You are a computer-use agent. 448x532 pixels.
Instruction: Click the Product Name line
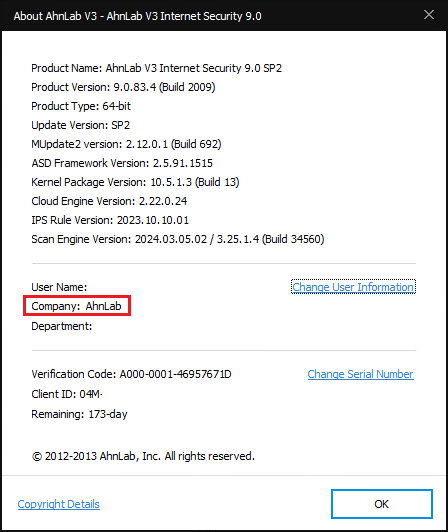tap(156, 68)
